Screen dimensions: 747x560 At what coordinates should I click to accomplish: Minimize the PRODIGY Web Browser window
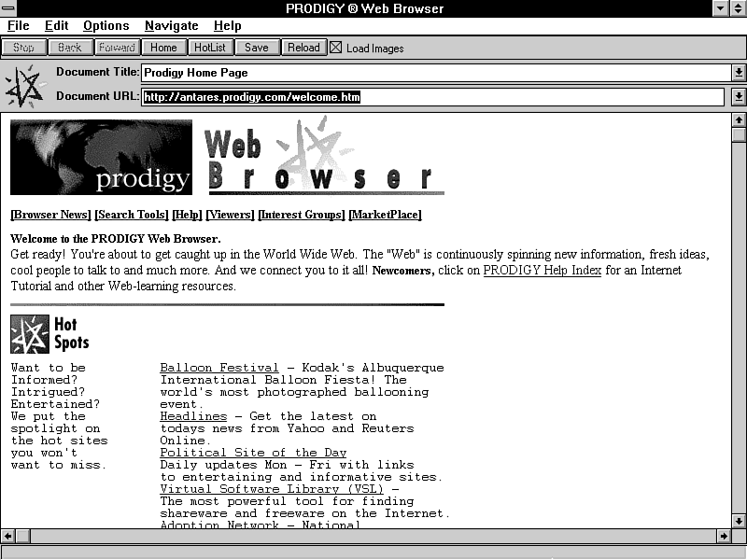(720, 8)
